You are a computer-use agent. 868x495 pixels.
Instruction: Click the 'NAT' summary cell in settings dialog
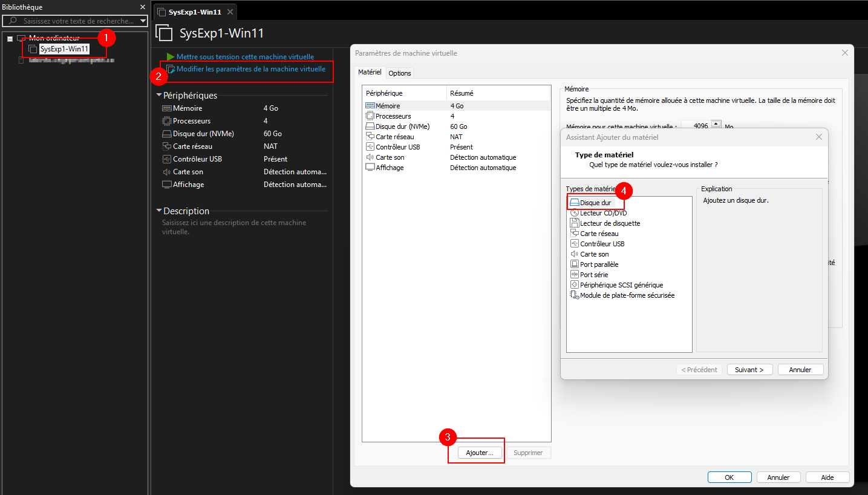click(456, 137)
